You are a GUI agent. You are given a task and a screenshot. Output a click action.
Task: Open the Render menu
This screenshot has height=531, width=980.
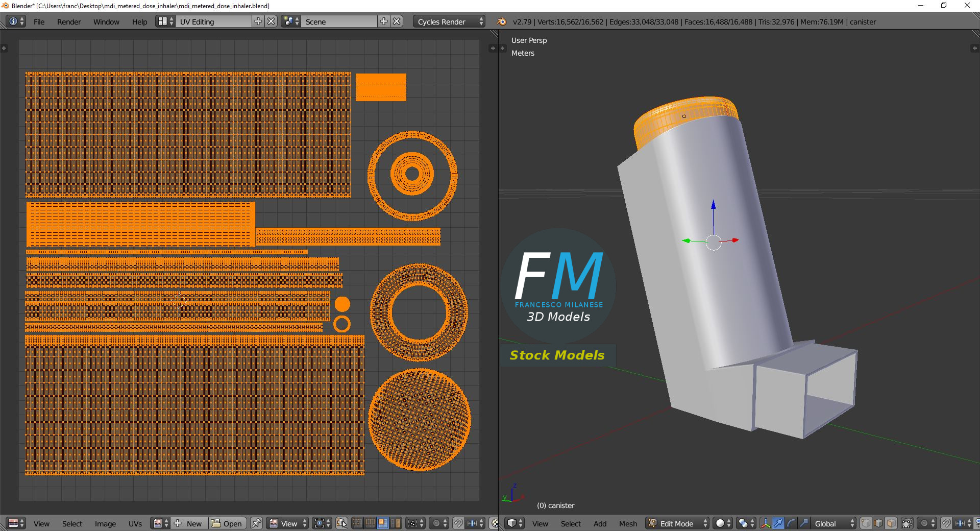(69, 22)
